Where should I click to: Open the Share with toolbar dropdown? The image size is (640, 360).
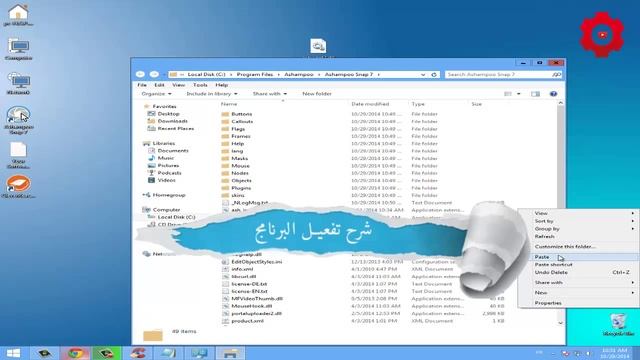[269, 94]
